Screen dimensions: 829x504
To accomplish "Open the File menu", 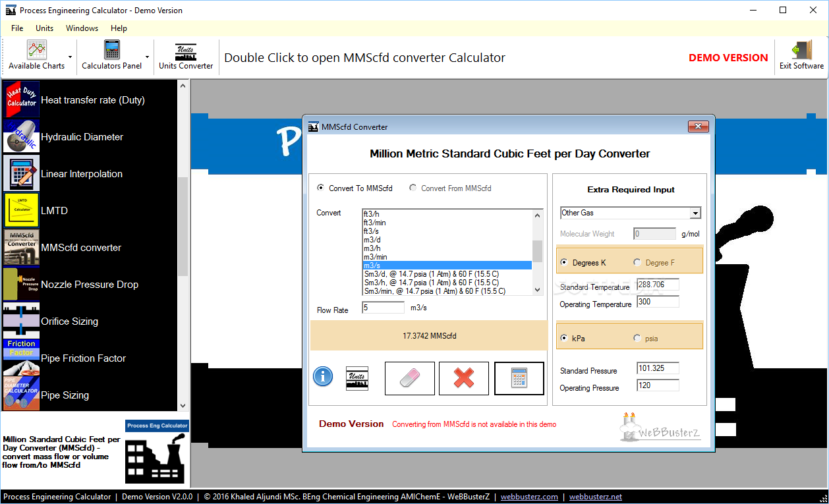I will [x=17, y=28].
